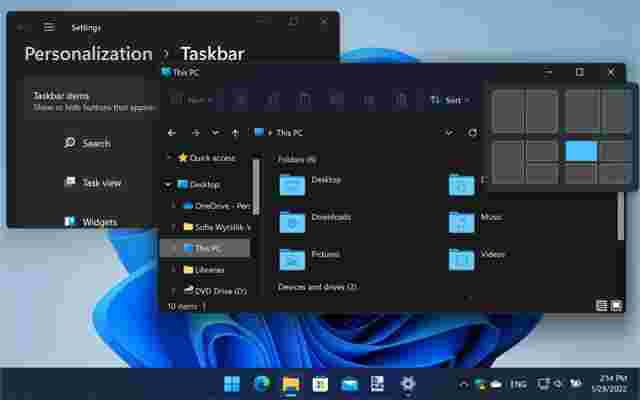Click the Delete trash icon in Explorer

(x=401, y=100)
